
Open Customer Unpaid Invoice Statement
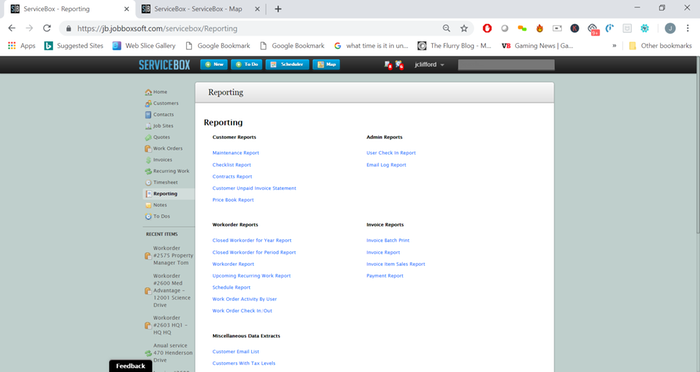coord(254,188)
